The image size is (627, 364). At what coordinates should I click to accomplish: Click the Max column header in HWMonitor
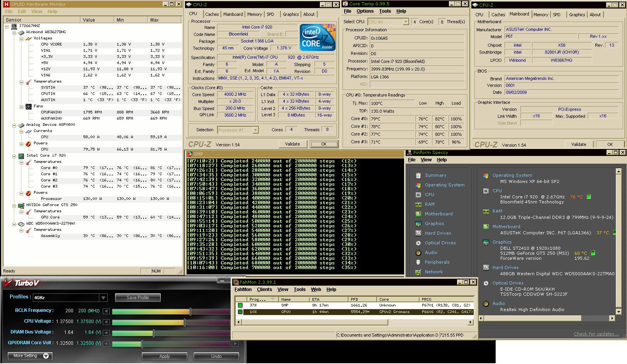point(165,20)
